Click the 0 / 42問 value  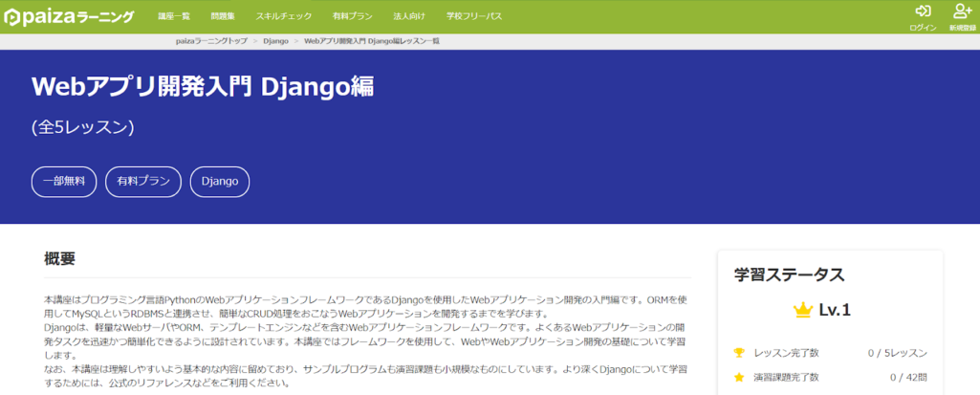[x=908, y=378]
